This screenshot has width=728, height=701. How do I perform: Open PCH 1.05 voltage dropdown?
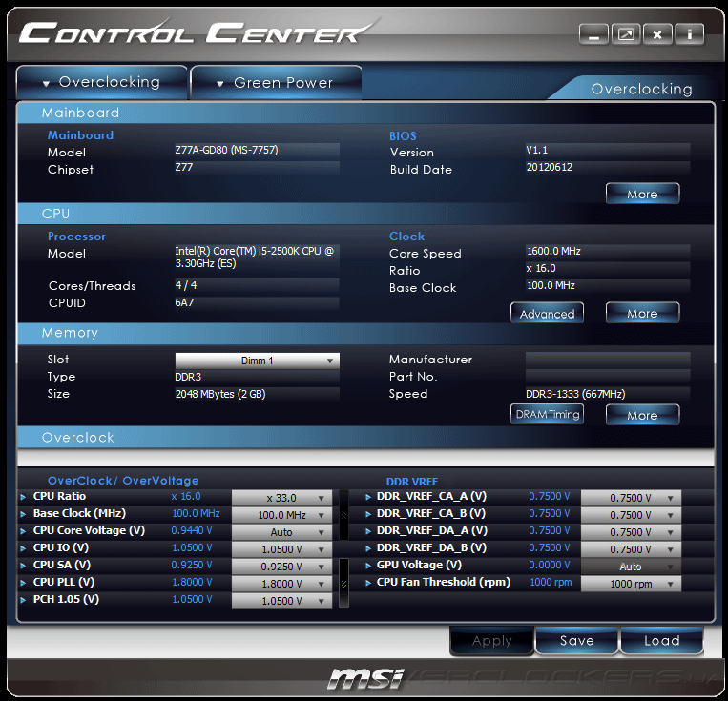pyautogui.click(x=281, y=601)
